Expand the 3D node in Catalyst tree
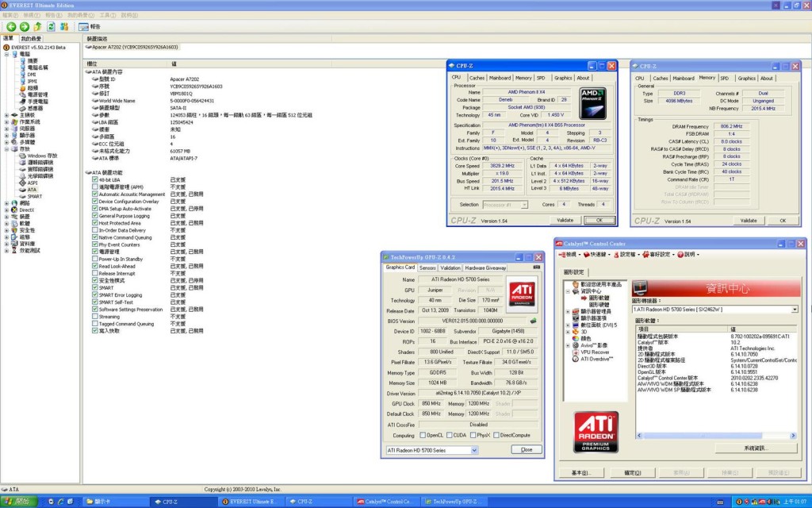 tap(568, 332)
